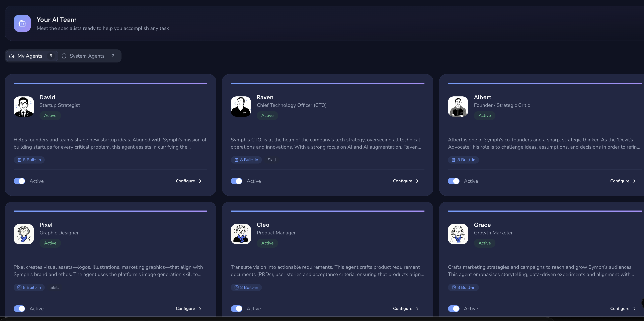This screenshot has height=321, width=644.
Task: Click the robot icon beside Your AI Team
Action: click(22, 23)
